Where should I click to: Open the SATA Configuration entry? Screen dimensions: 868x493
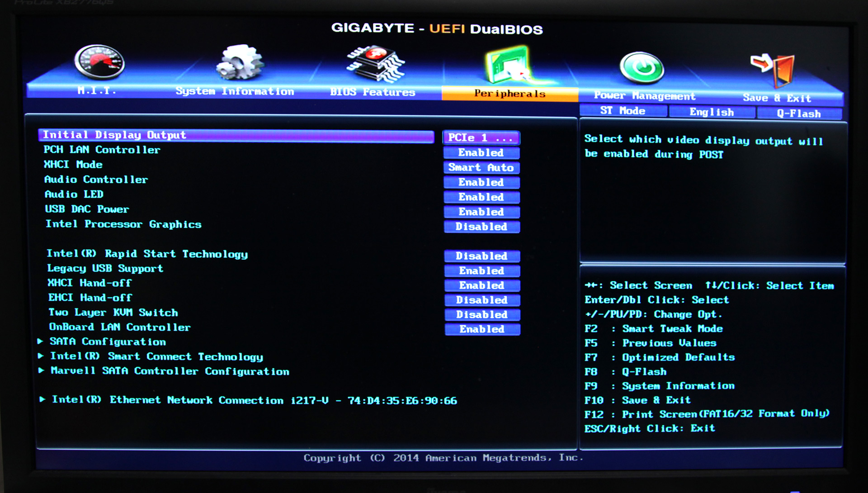[108, 342]
